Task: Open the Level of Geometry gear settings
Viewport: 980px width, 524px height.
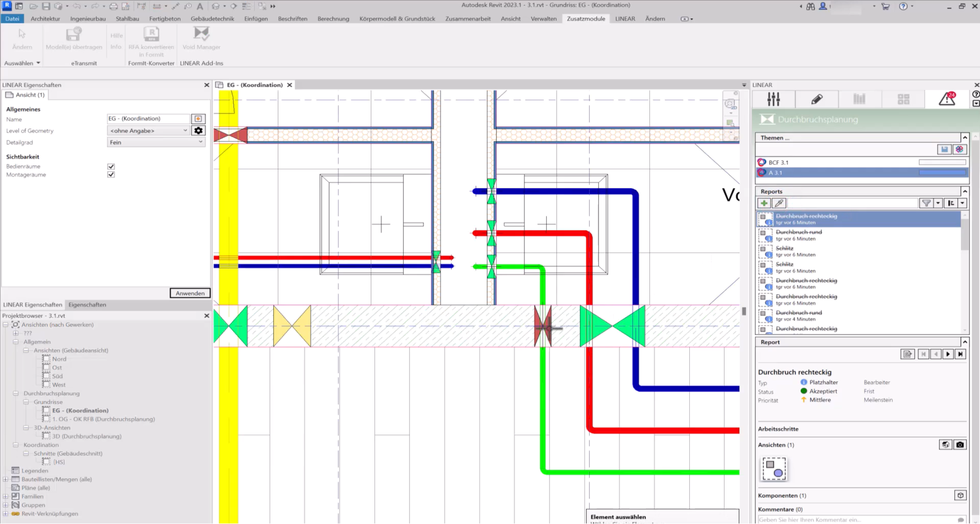Action: [x=198, y=130]
